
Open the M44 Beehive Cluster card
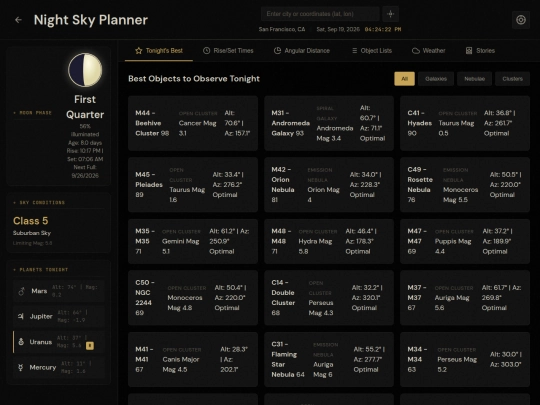click(193, 123)
